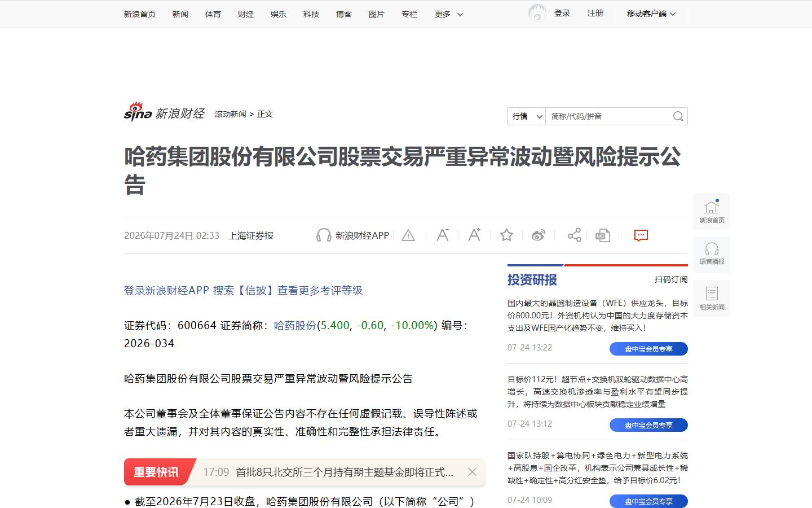Click the warning triangle report icon
812x508 pixels.
(x=408, y=235)
